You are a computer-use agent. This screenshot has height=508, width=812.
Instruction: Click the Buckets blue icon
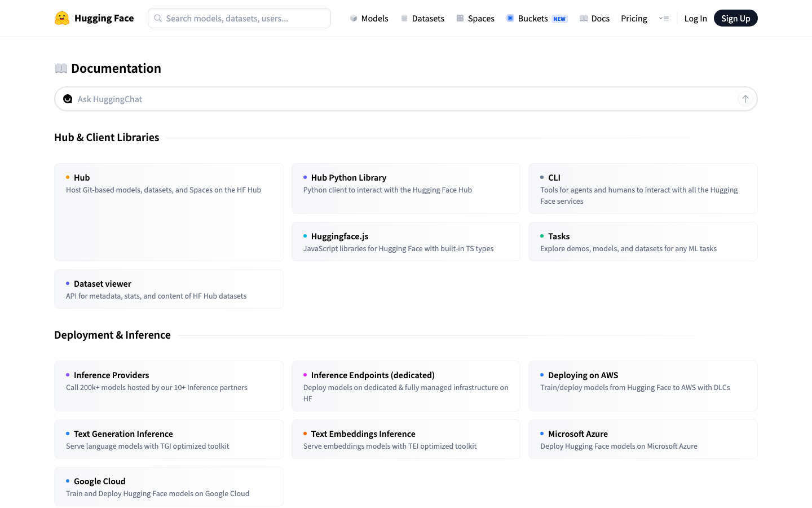[510, 19]
